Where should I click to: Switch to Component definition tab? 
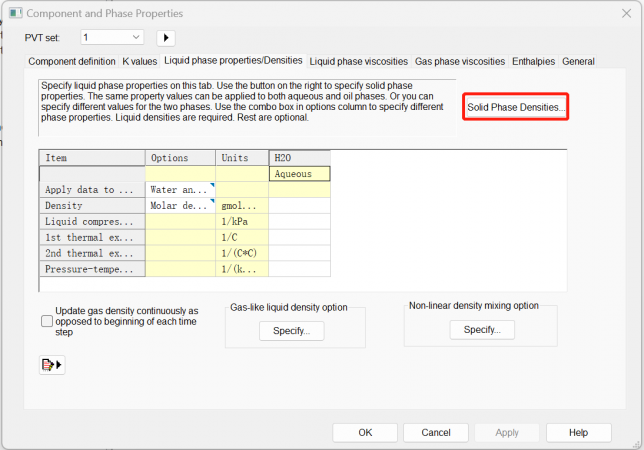pos(72,61)
